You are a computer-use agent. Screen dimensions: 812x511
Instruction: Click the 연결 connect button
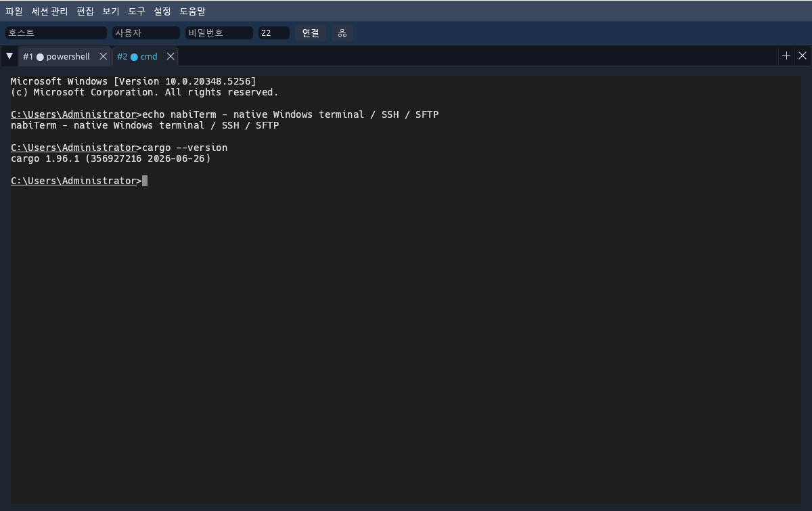(x=311, y=32)
